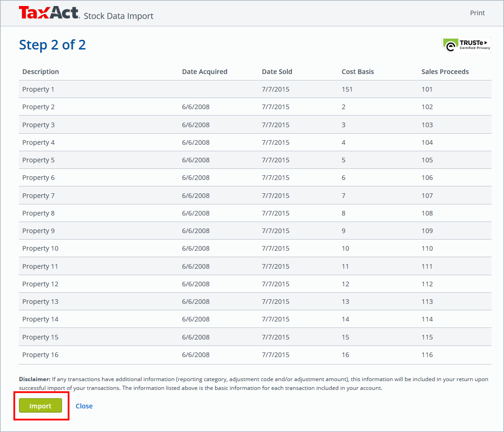Image resolution: width=504 pixels, height=432 pixels.
Task: Click the Stock Data Import title
Action: tap(118, 16)
